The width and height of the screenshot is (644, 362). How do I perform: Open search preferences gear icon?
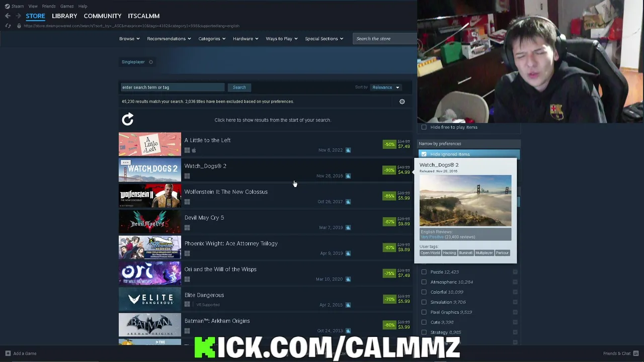(x=402, y=102)
